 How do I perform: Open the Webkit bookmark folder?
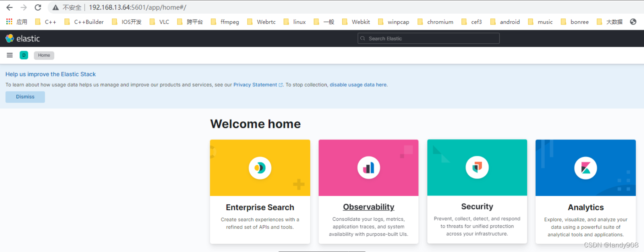(x=356, y=22)
